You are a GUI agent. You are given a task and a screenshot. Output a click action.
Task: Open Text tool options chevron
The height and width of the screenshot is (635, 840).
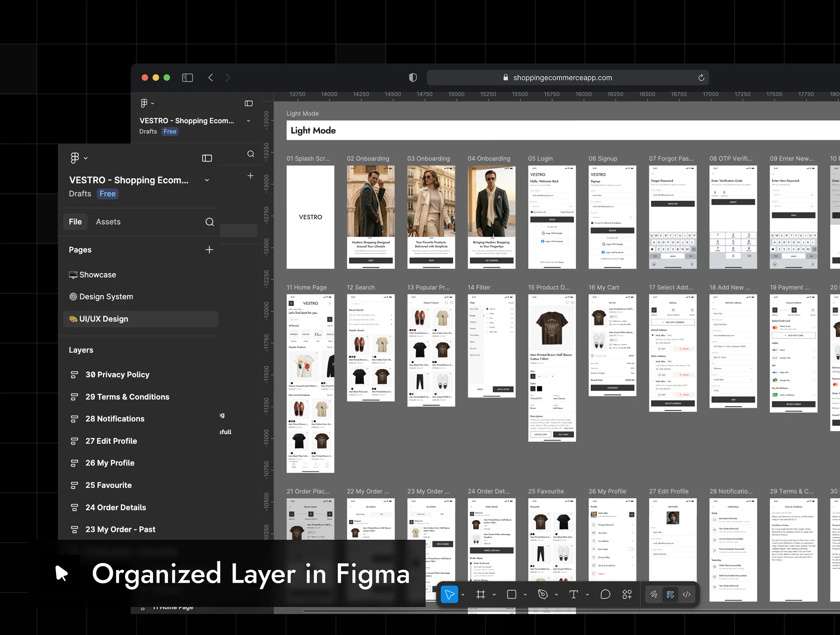(x=587, y=595)
